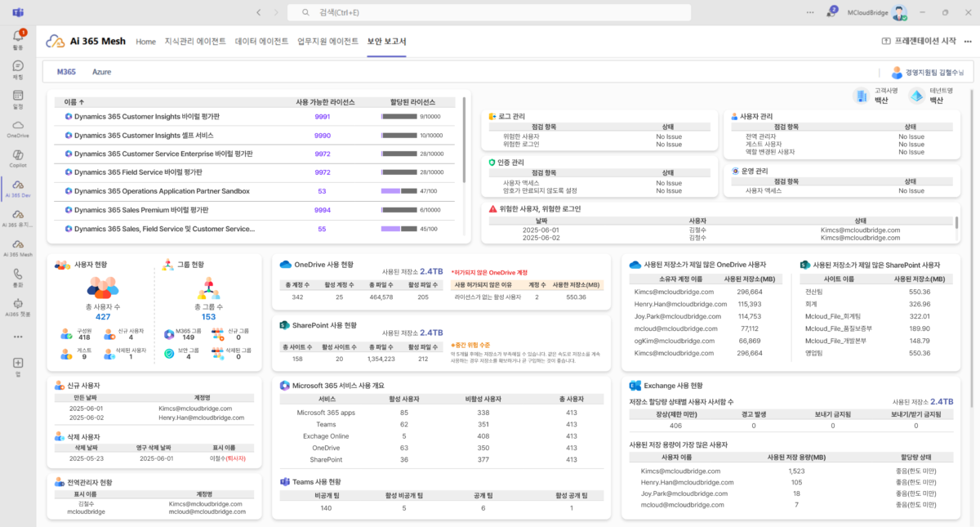980x527 pixels.
Task: Click the 검색 search box
Action: (x=490, y=12)
